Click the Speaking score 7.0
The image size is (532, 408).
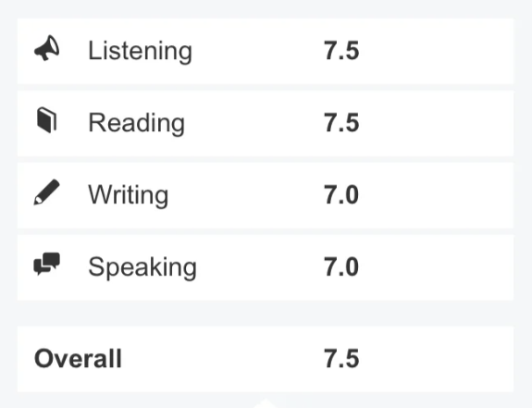(341, 267)
